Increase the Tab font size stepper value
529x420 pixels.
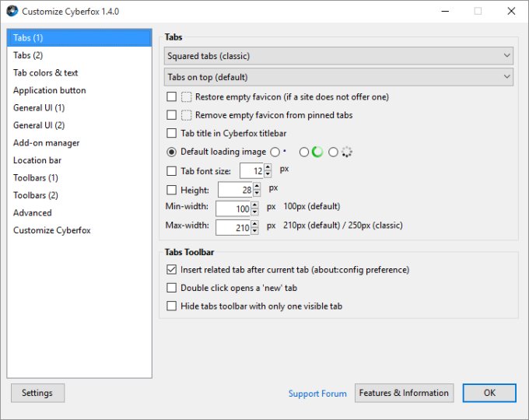coord(268,166)
